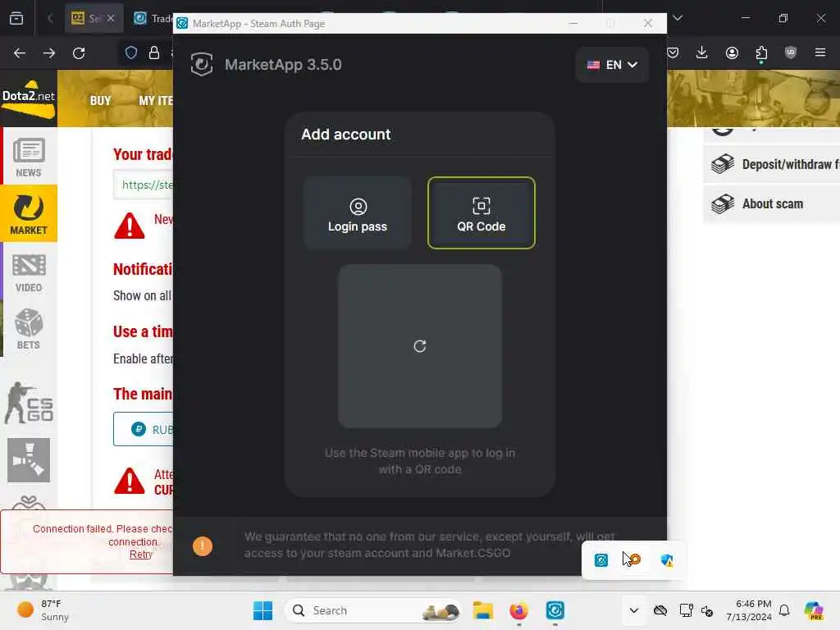
Task: Open BETS section in browser sidebar
Action: pos(29,329)
